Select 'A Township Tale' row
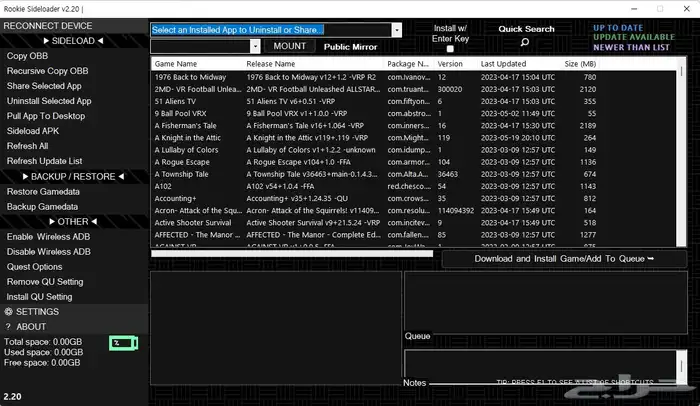Viewport: 700px width, 406px height. [375, 174]
